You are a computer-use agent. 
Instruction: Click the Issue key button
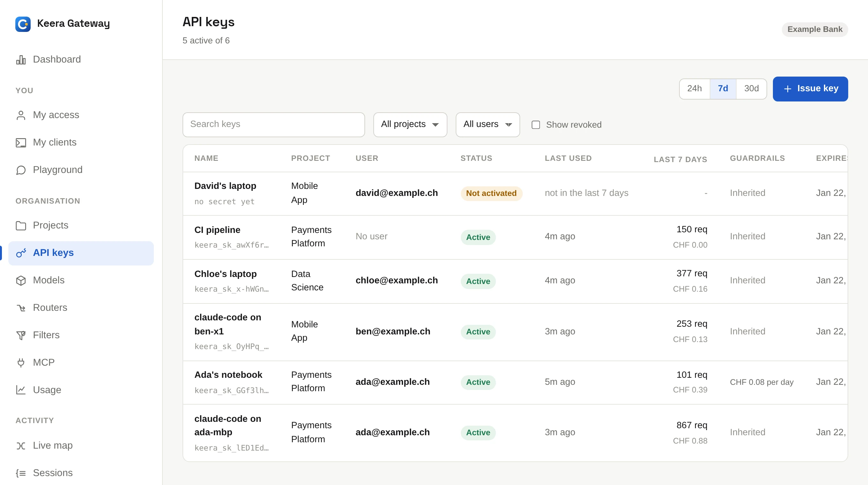pos(810,89)
